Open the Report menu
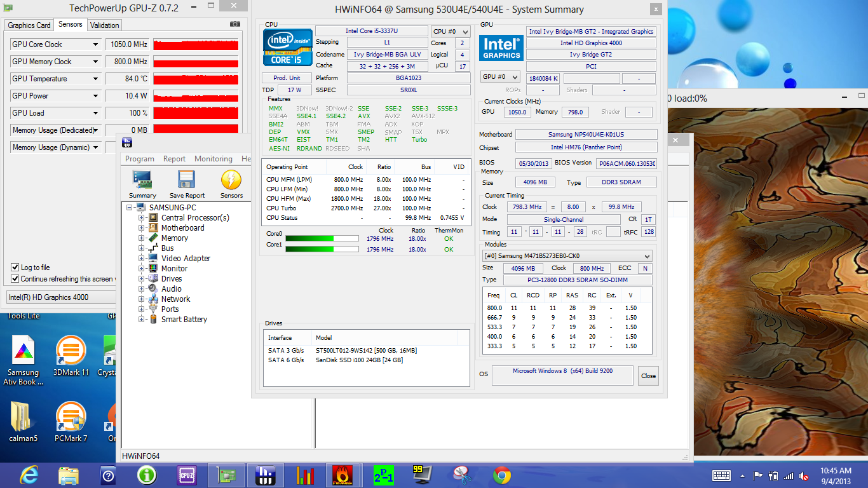 pyautogui.click(x=174, y=159)
